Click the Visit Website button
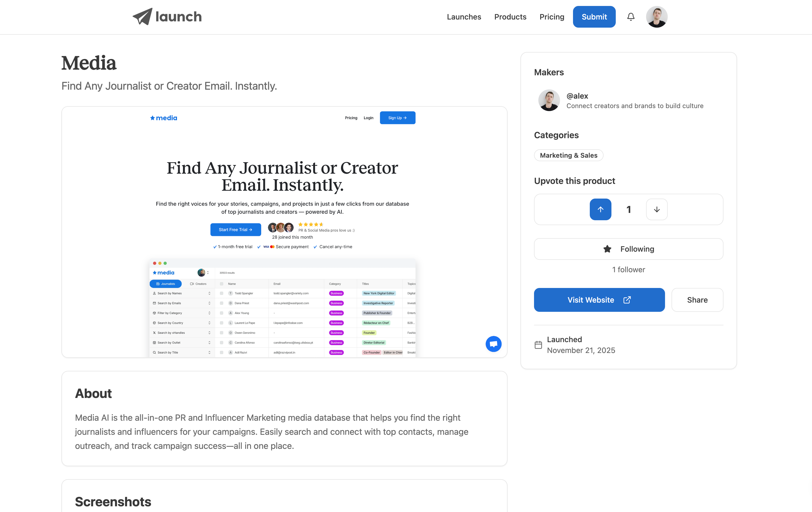Viewport: 812px width, 512px height. (x=599, y=300)
